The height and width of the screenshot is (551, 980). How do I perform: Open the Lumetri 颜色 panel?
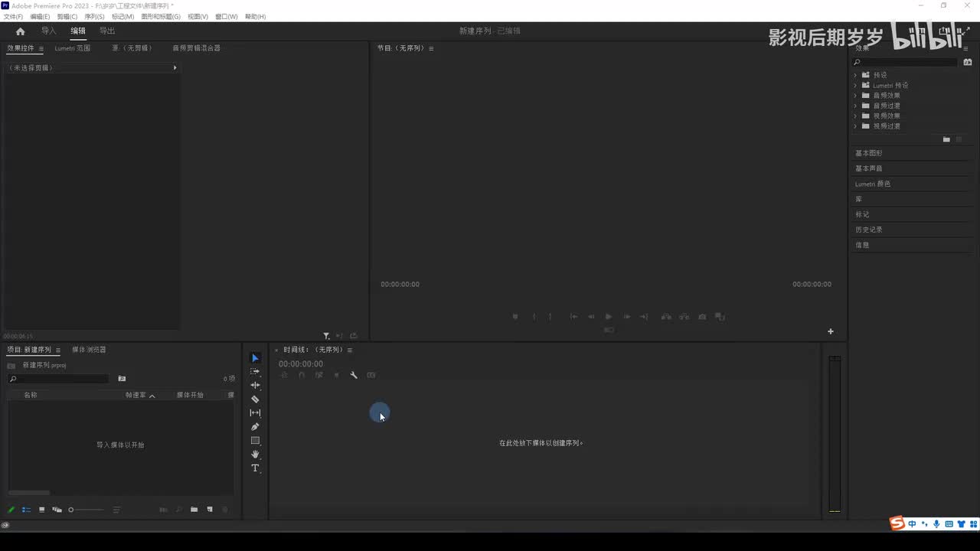click(x=873, y=184)
